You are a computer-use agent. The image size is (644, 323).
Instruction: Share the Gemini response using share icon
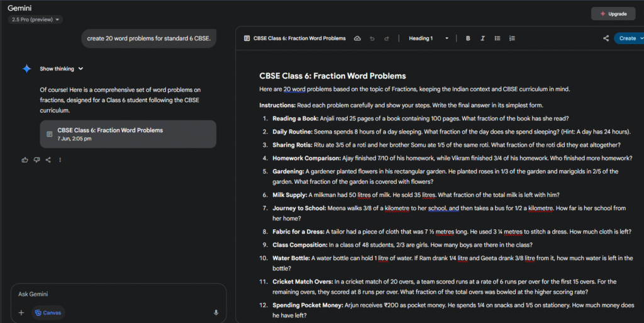tap(48, 160)
